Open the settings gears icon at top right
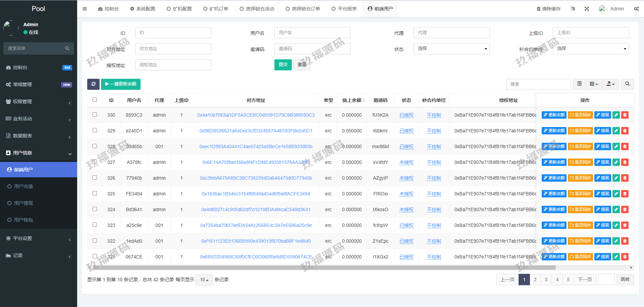The height and width of the screenshot is (307, 644). click(636, 9)
